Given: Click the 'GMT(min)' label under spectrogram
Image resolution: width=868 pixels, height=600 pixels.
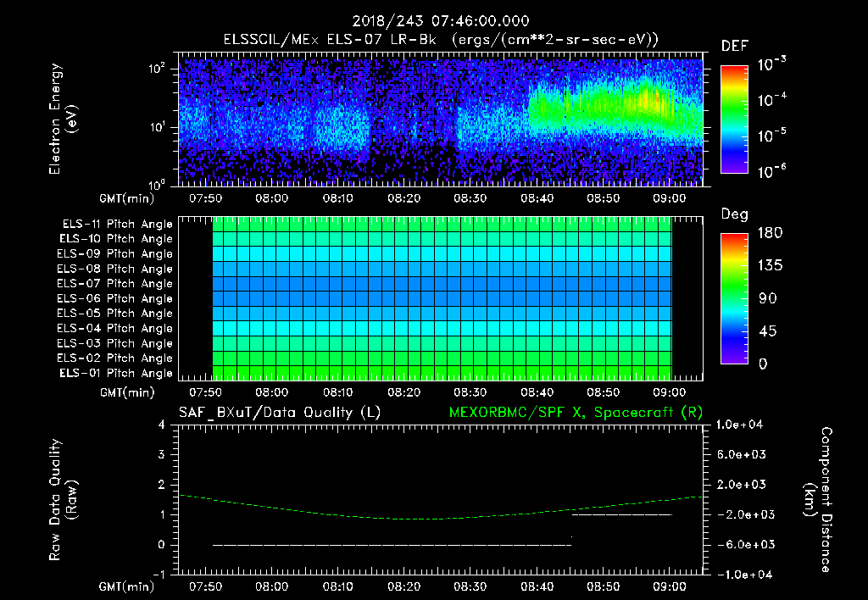Looking at the screenshot, I should 127,198.
